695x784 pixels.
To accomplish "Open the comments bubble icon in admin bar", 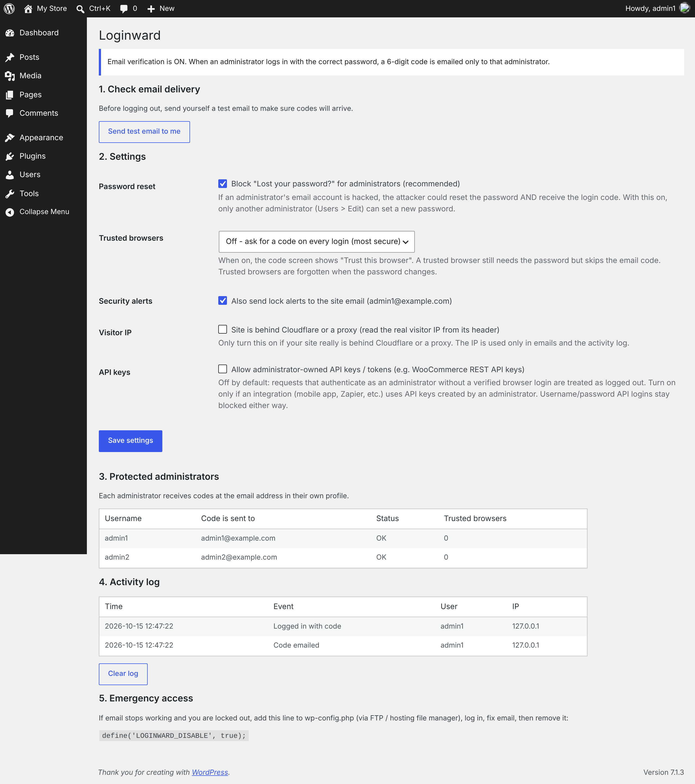I will pos(124,9).
